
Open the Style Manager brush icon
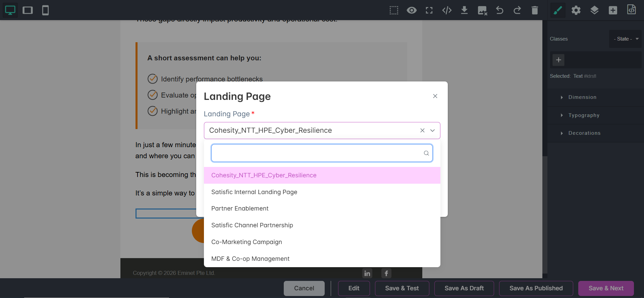click(x=558, y=10)
